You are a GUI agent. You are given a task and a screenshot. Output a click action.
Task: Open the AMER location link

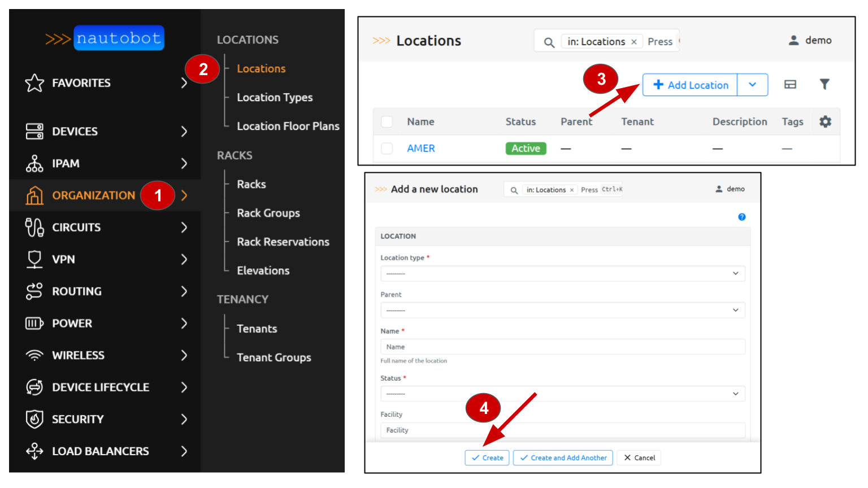[x=421, y=149]
